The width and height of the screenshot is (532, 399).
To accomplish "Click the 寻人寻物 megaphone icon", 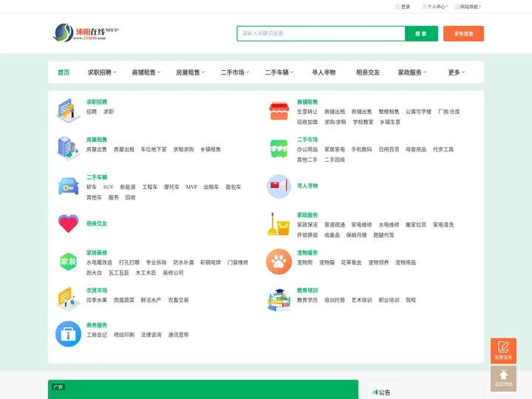I will (x=279, y=186).
